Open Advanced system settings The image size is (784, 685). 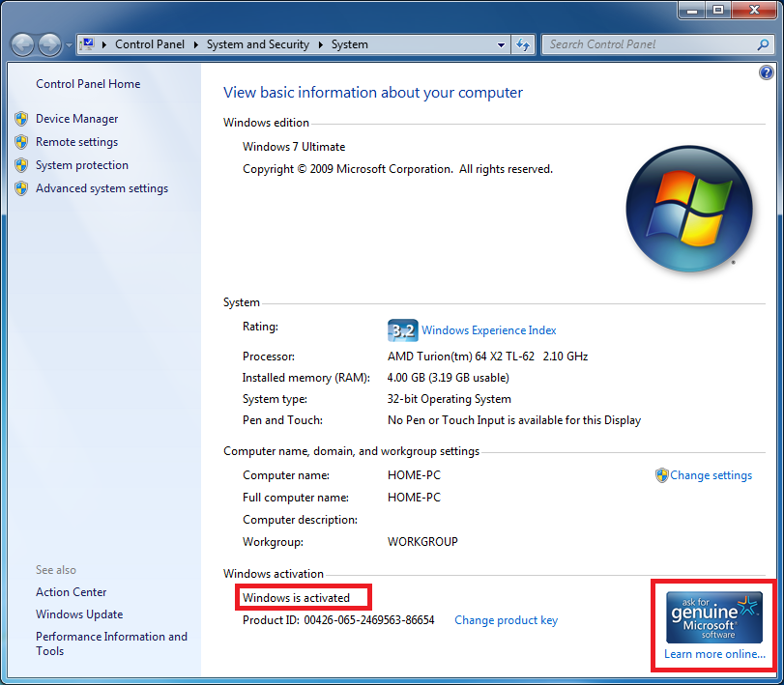[102, 188]
